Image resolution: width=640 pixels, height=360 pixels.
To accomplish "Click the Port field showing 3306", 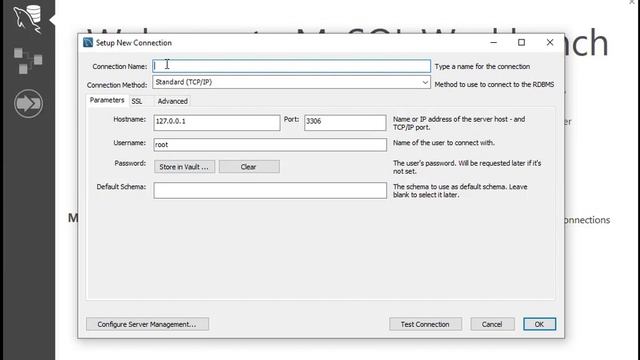I will pos(345,122).
